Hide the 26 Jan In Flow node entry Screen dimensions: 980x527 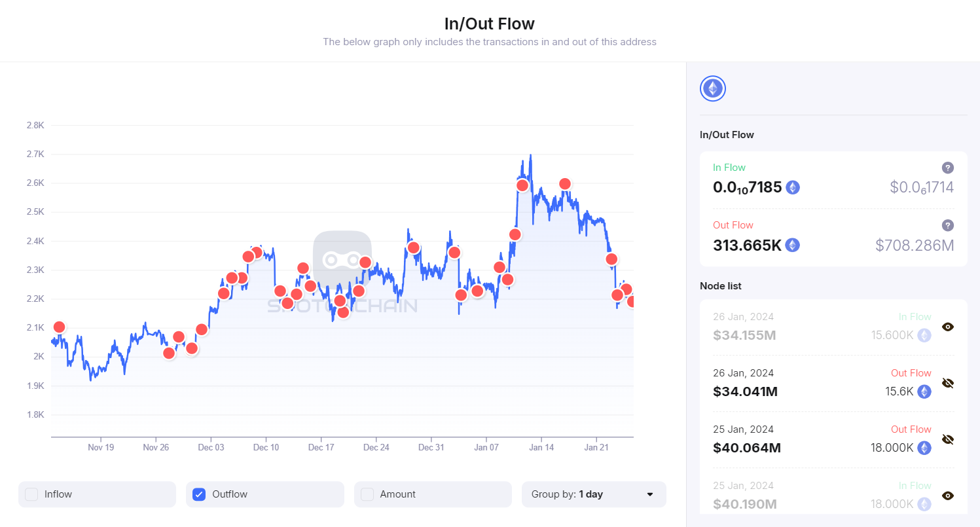[948, 326]
